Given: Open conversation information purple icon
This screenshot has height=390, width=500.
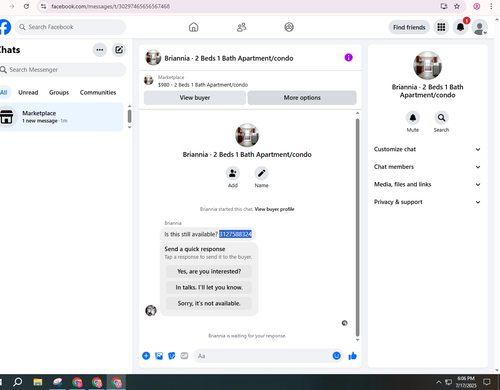Looking at the screenshot, I should click(x=348, y=58).
